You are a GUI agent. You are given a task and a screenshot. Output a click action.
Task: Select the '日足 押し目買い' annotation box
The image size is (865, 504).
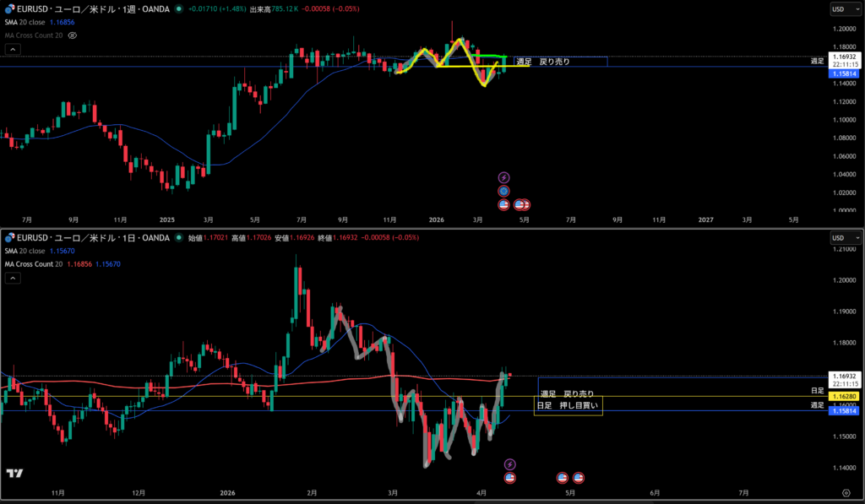(x=568, y=406)
